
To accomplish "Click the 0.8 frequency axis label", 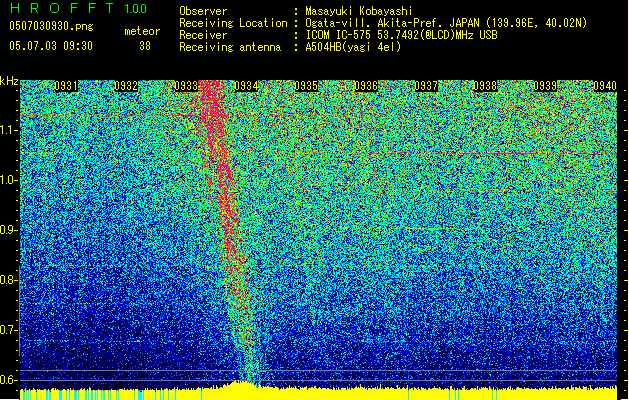I will [8, 280].
